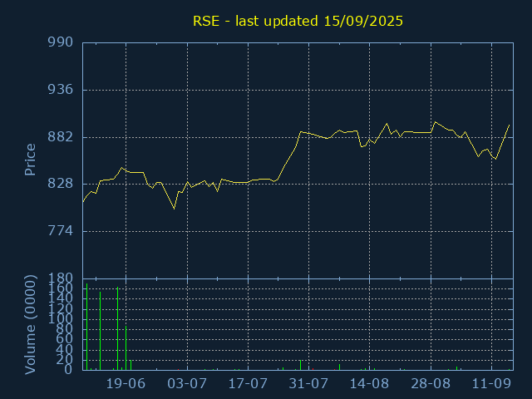Click the tallest green volume bar at far left
Screen dimensions: 532x399
pyautogui.click(x=86, y=327)
